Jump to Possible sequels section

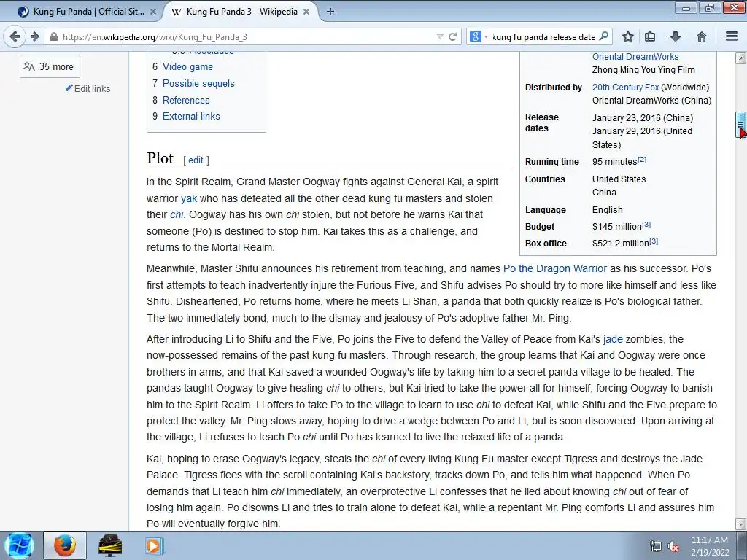(x=198, y=83)
